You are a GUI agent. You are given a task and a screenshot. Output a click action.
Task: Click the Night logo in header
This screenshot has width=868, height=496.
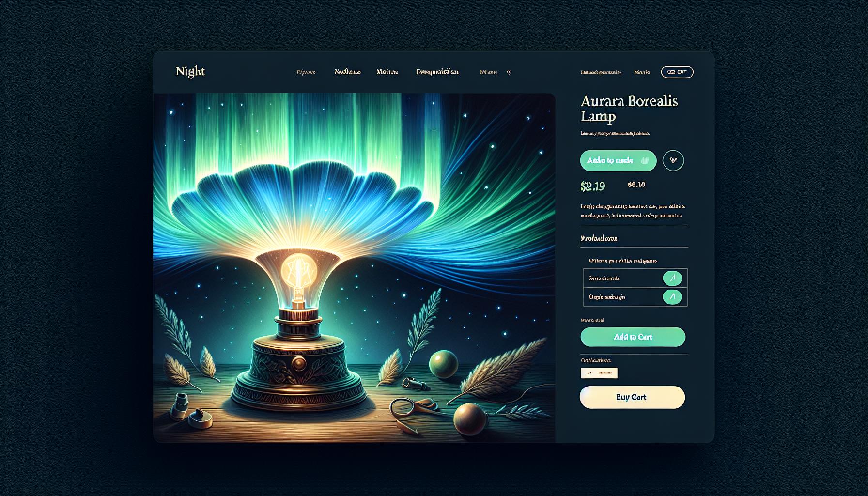pos(190,72)
